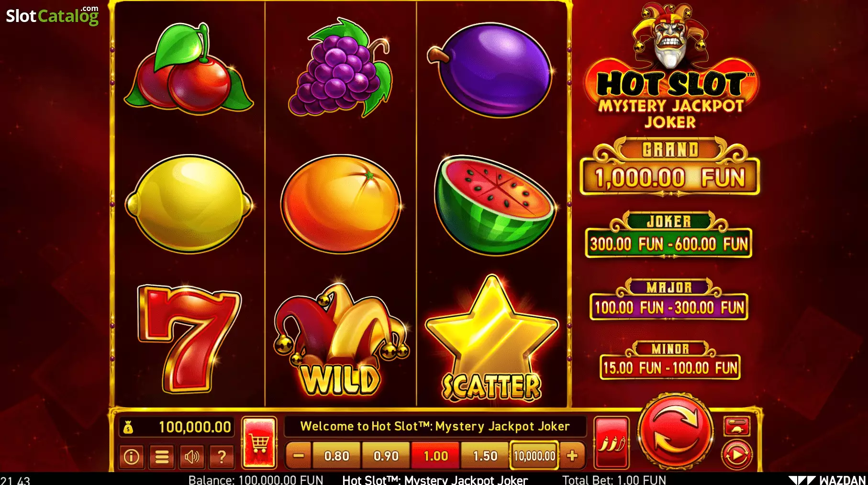The width and height of the screenshot is (868, 485).
Task: Increase the bet with the plus button
Action: point(572,456)
